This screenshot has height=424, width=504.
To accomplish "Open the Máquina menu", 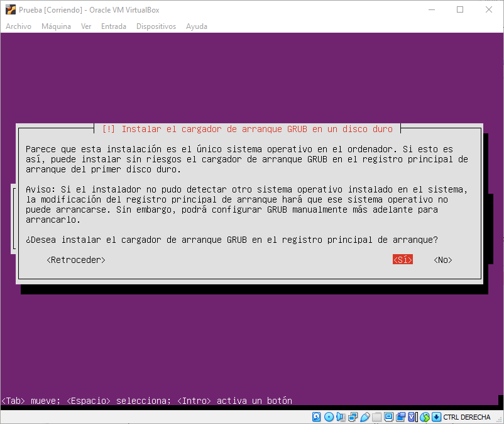I will point(56,26).
